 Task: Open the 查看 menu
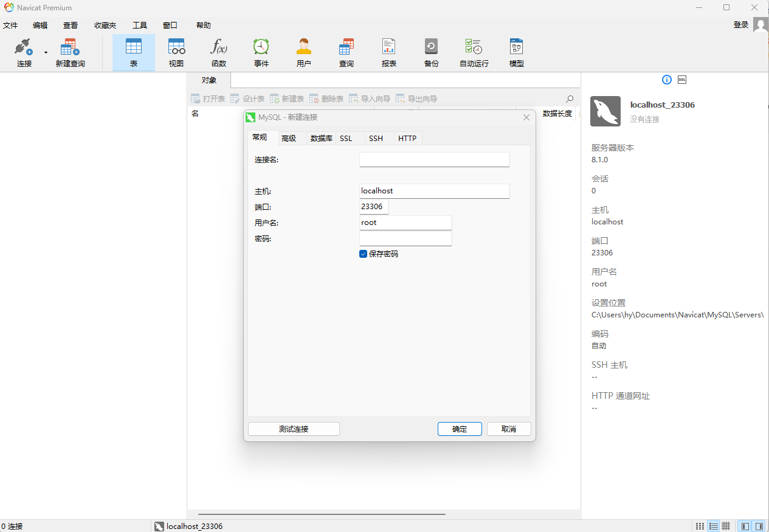(x=71, y=26)
